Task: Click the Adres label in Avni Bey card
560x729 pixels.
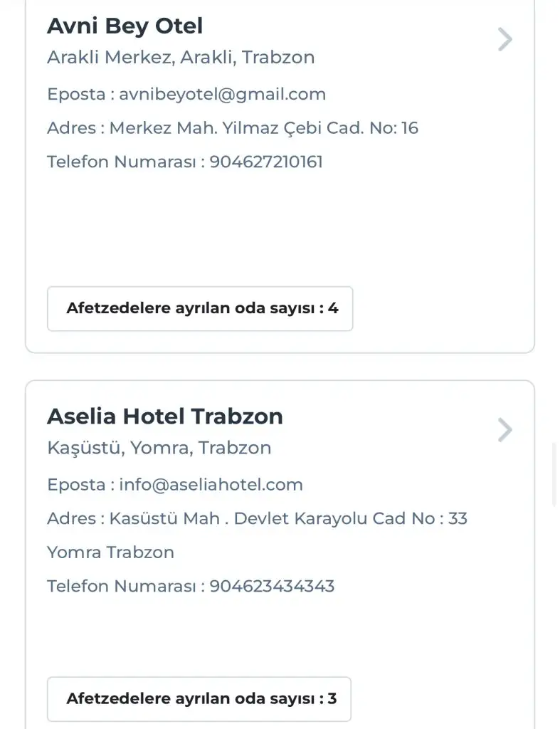Action: 71,128
